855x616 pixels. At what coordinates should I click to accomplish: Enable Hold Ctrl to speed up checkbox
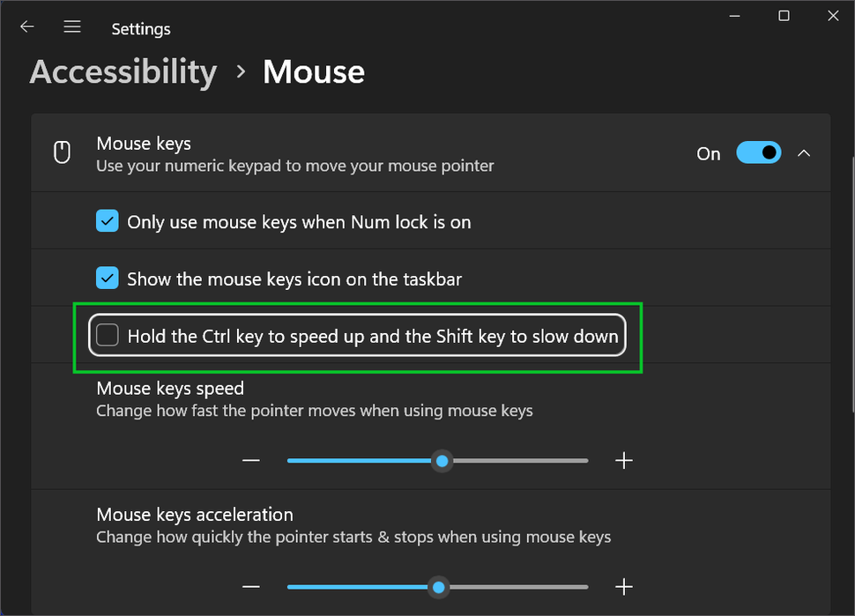click(x=108, y=335)
